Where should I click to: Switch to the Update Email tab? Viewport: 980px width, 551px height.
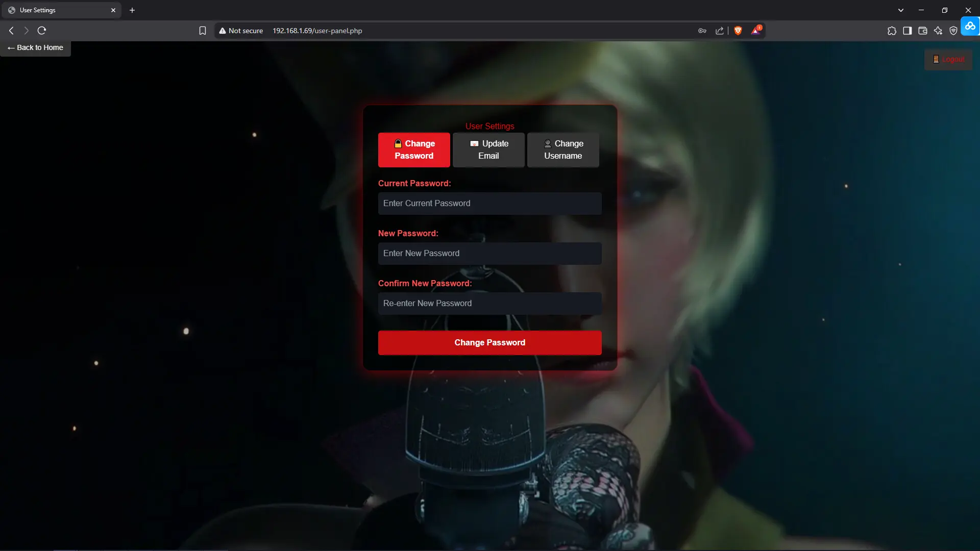tap(488, 150)
